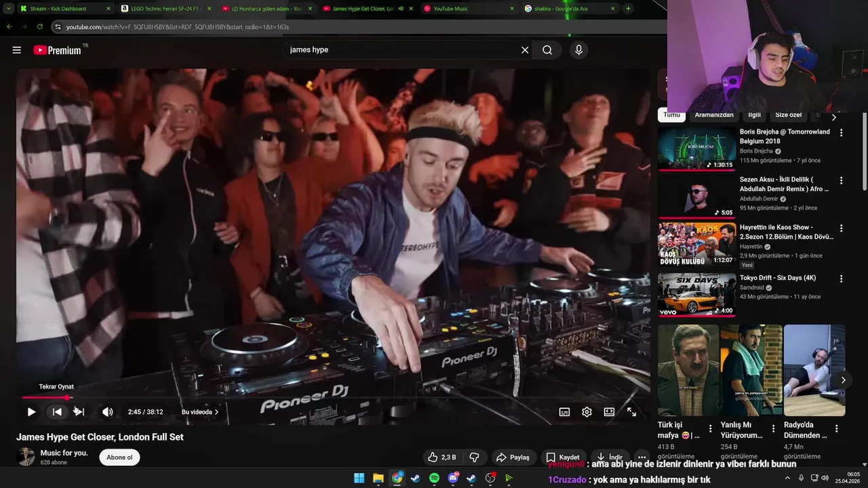The image size is (868, 488).
Task: Download the video with İndir
Action: point(609,457)
